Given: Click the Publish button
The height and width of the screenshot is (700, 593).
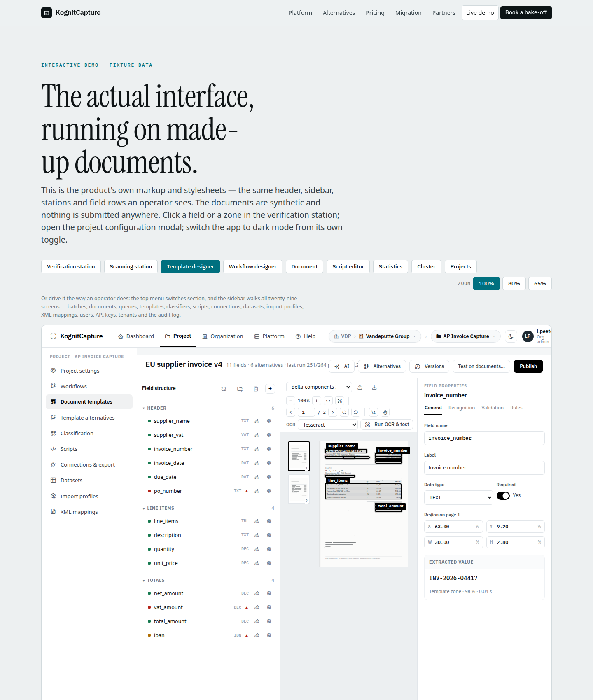Looking at the screenshot, I should click(528, 366).
